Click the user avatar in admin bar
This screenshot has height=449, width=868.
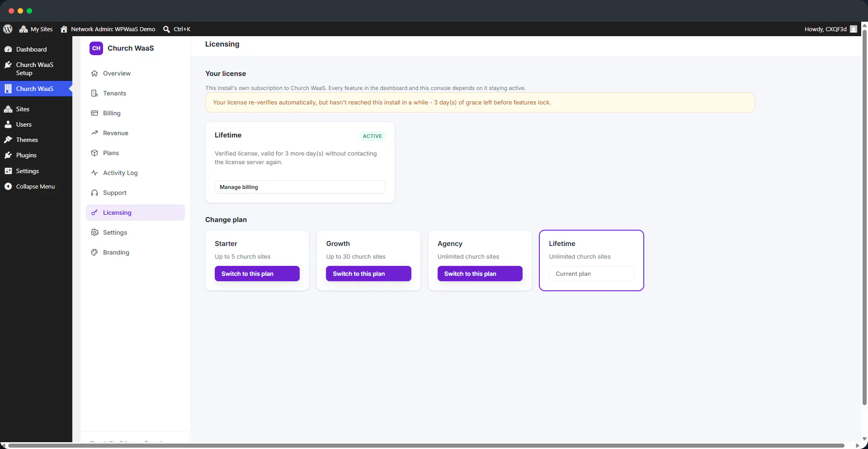853,29
